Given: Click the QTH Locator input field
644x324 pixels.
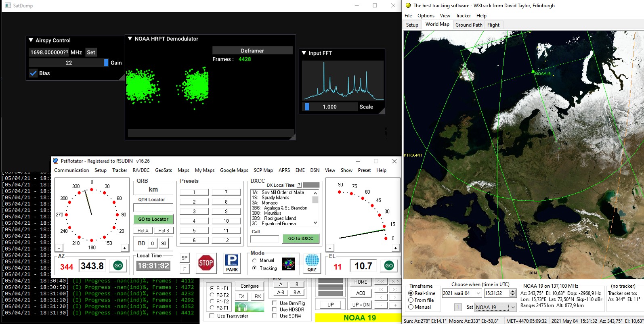Looking at the screenshot, I should coord(153,208).
